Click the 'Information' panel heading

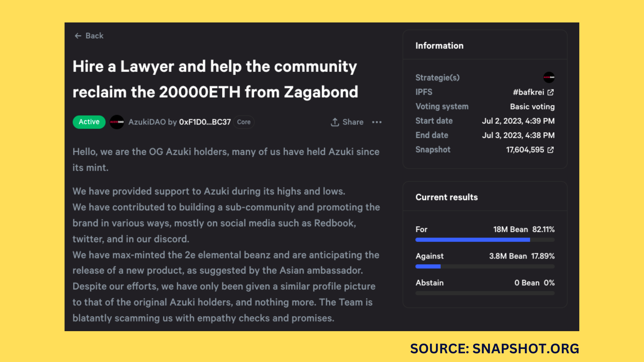pos(439,46)
